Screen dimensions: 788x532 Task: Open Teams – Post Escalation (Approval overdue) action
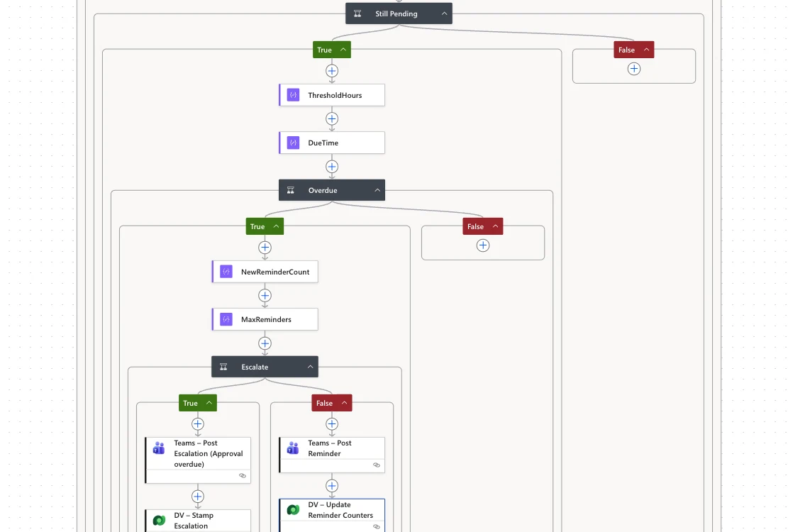[198, 460]
